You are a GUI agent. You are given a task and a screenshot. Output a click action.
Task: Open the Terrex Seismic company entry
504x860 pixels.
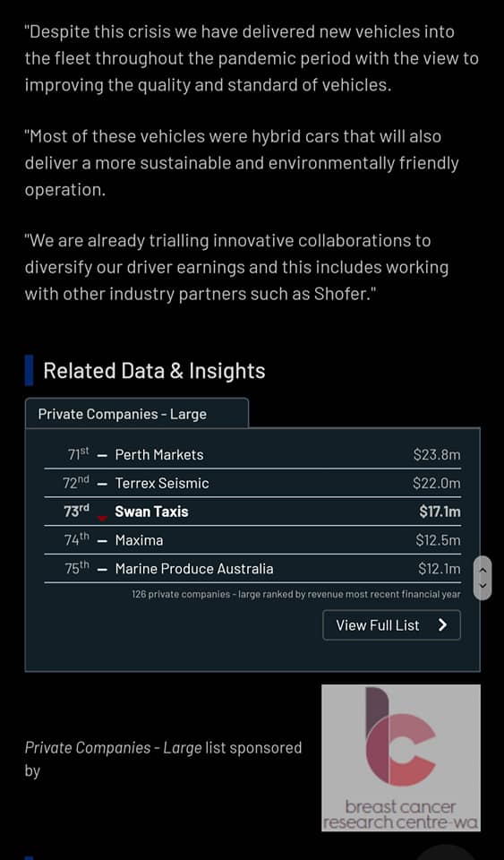162,483
